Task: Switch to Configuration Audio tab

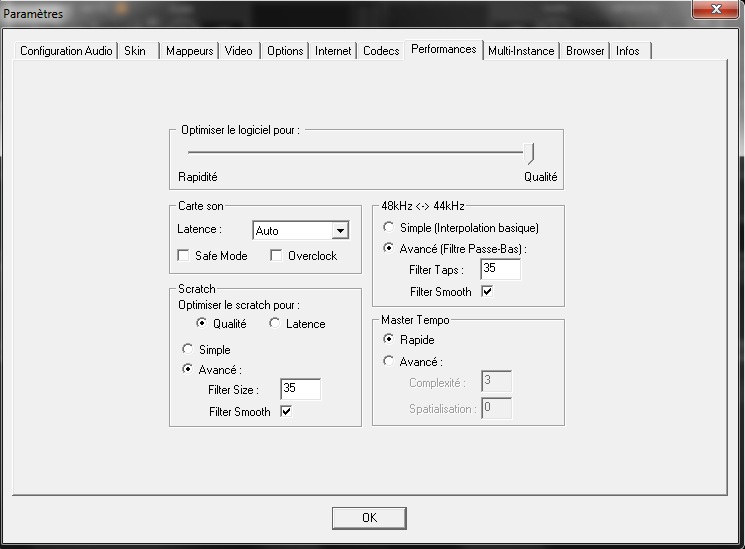Action: tap(67, 51)
